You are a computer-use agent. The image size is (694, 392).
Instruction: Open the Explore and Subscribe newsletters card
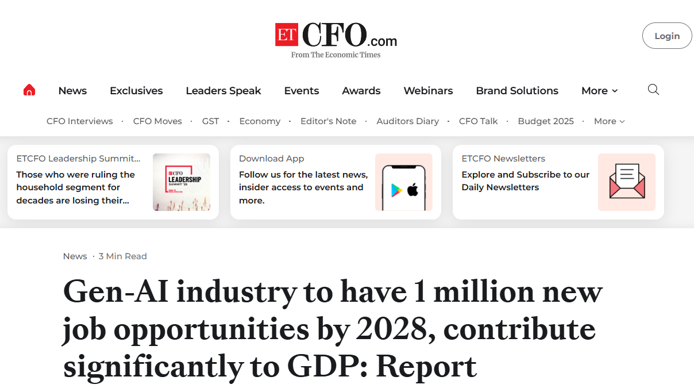(558, 182)
